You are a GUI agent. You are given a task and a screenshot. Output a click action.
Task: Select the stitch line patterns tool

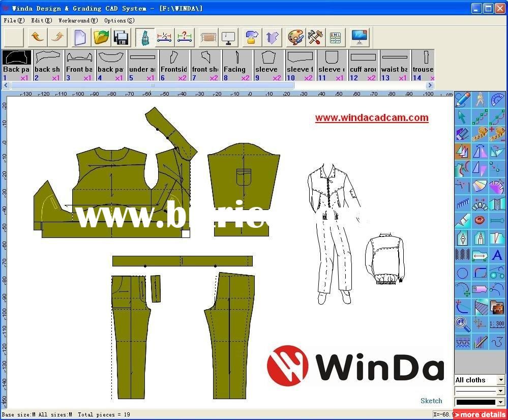pos(463,341)
